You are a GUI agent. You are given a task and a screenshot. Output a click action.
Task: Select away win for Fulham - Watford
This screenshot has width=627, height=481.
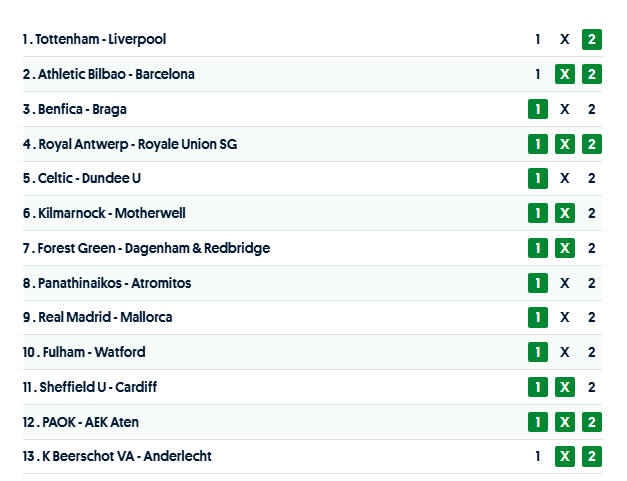pyautogui.click(x=592, y=352)
